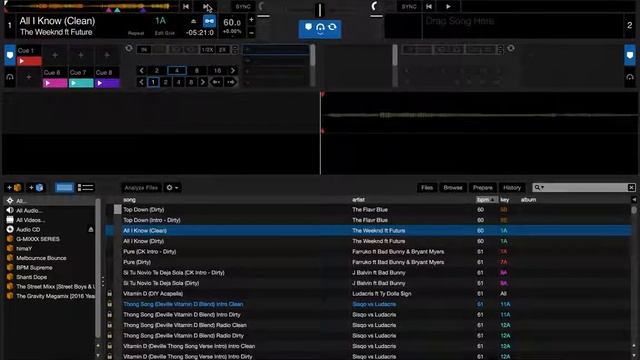This screenshot has height=360, width=640.
Task: Double loop length with 2X button
Action: [222, 50]
